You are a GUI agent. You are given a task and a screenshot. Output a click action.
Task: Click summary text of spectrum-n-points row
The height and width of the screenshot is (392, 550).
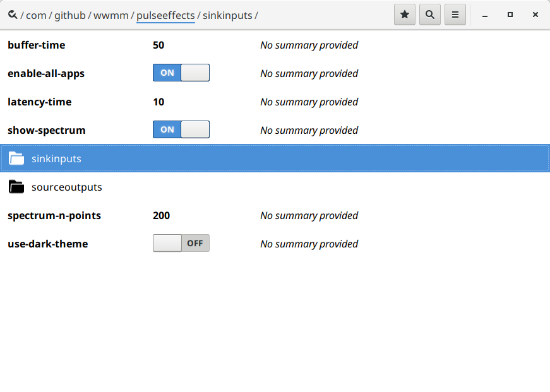(309, 215)
